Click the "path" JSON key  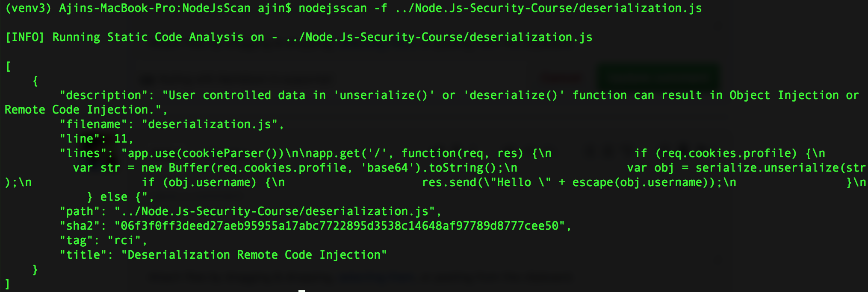[80, 212]
